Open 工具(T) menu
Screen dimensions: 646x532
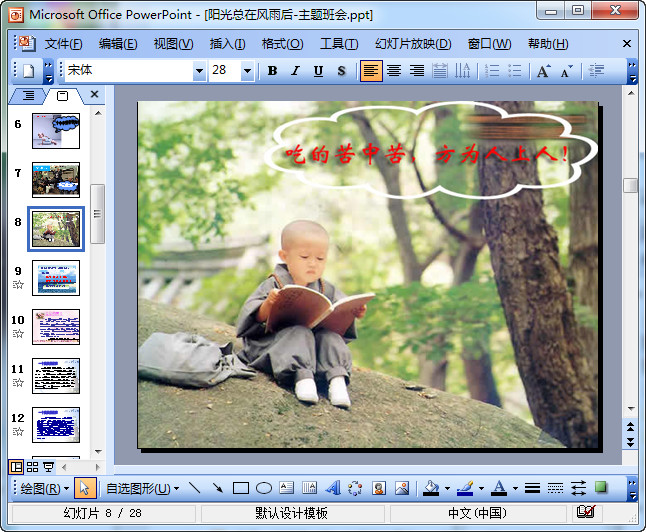pyautogui.click(x=339, y=44)
